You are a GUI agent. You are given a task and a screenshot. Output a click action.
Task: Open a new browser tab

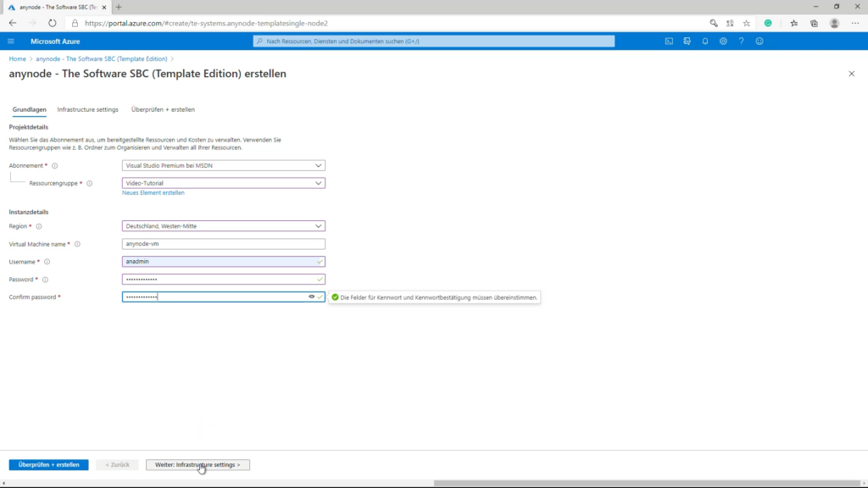tap(119, 7)
